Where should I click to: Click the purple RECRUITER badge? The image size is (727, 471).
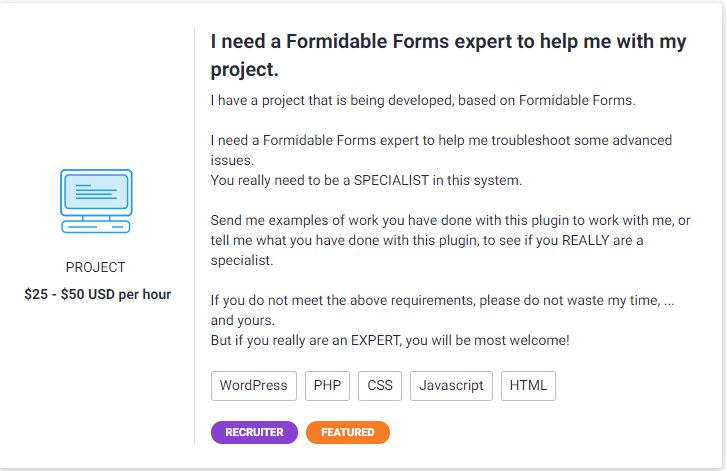point(254,432)
